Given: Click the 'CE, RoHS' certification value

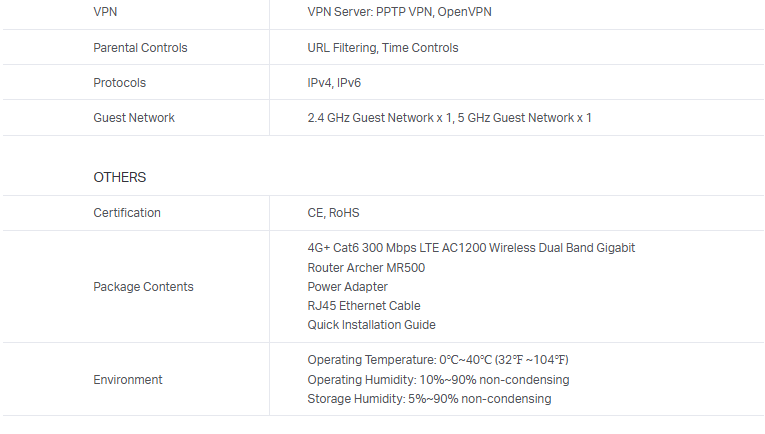Looking at the screenshot, I should click(333, 212).
